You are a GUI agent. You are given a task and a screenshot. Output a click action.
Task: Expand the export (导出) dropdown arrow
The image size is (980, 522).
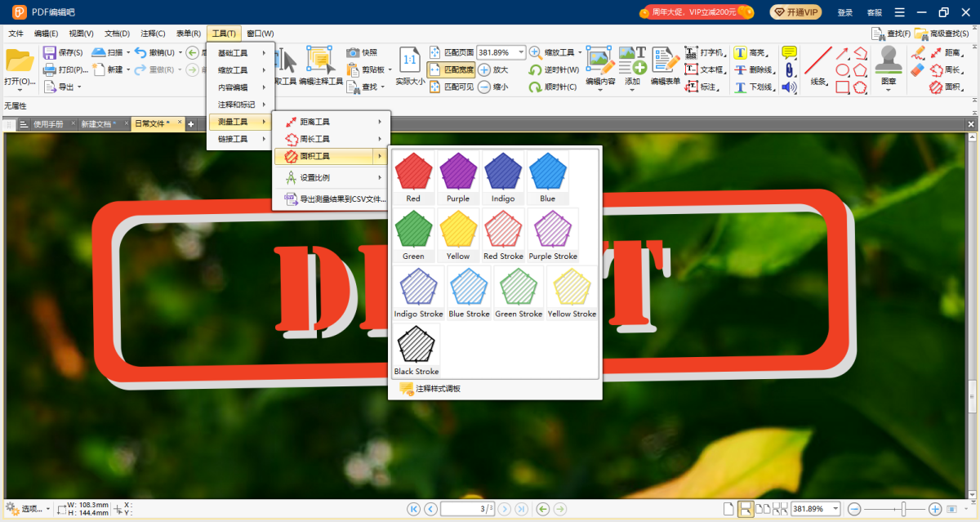(x=79, y=87)
